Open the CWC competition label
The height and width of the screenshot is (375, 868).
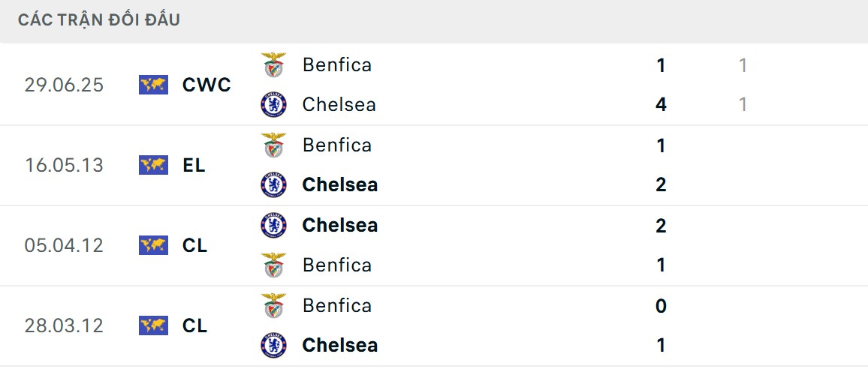[x=206, y=85]
